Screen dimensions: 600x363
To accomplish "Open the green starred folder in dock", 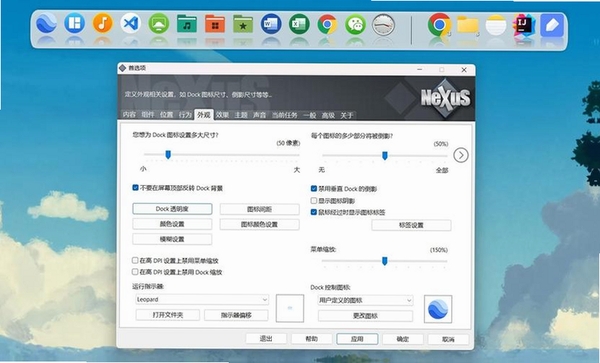I will 243,24.
